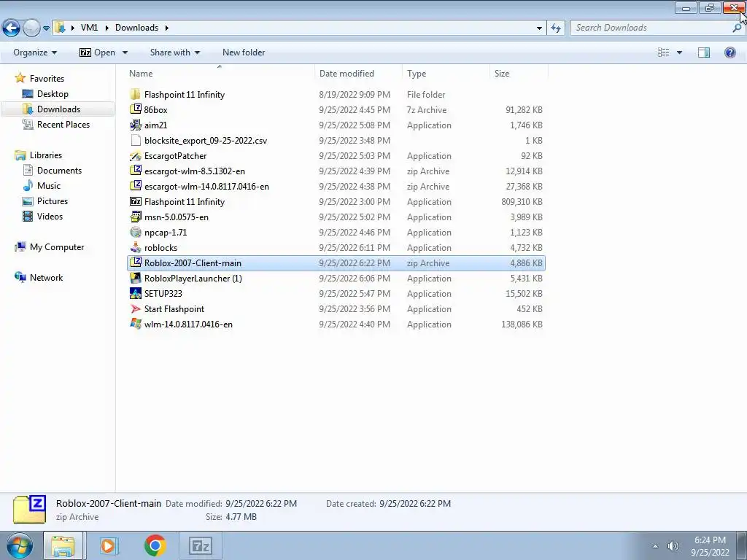Click Downloads in the address breadcrumb
The image size is (747, 560).
tap(136, 28)
